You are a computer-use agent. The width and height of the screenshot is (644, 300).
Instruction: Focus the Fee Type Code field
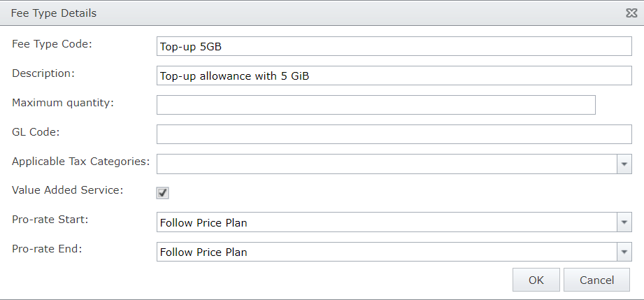pos(394,46)
